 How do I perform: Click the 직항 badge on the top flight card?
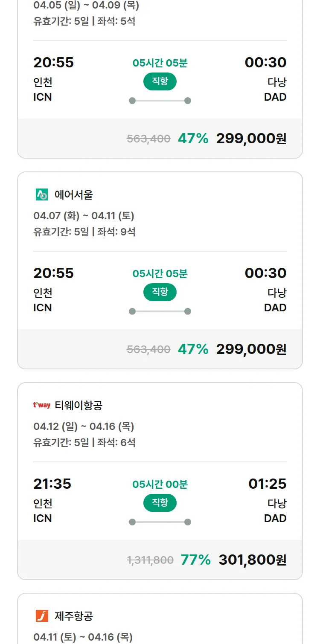point(160,81)
